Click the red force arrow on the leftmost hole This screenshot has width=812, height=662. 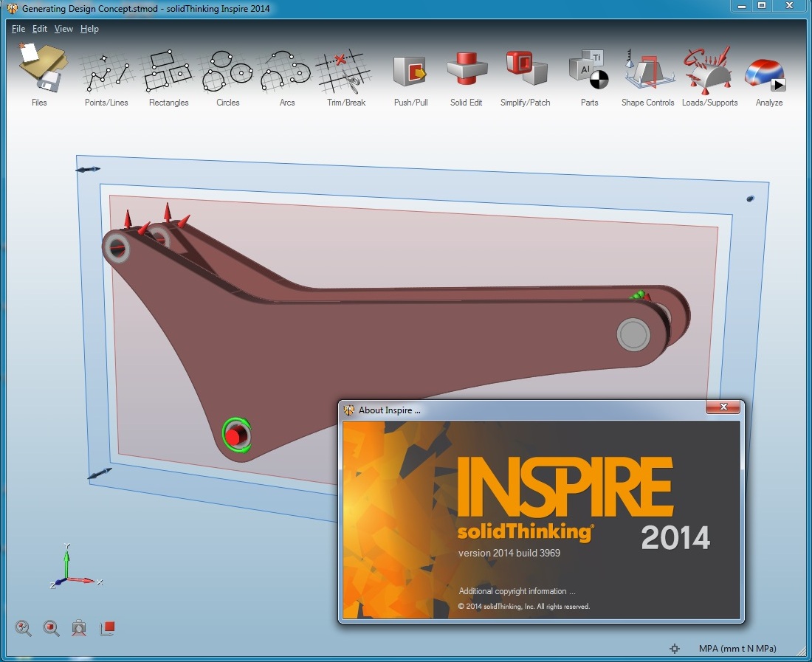tap(128, 219)
